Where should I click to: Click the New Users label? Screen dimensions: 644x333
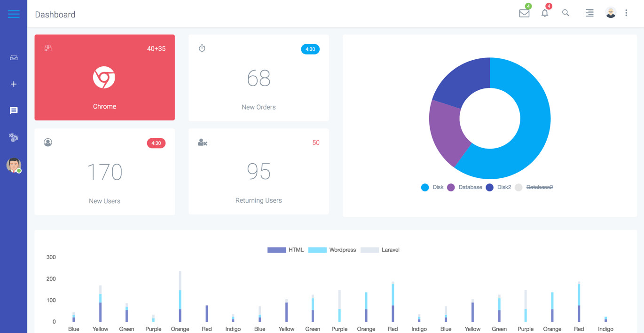(x=104, y=201)
